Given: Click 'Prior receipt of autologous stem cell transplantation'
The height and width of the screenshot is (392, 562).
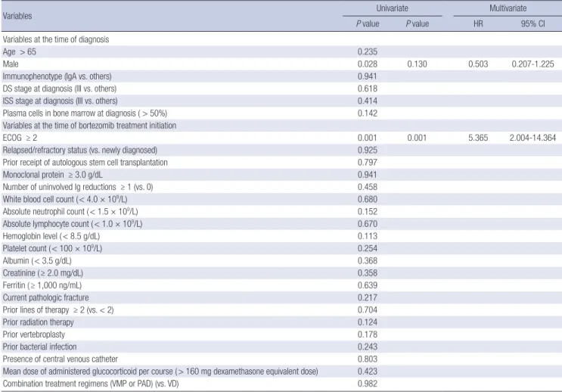Looking at the screenshot, I should click(85, 163).
